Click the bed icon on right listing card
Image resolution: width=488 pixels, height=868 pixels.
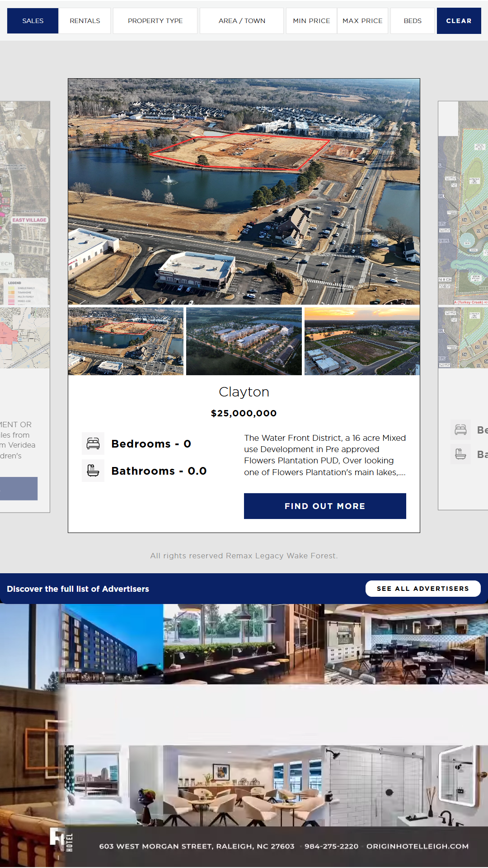pyautogui.click(x=460, y=429)
